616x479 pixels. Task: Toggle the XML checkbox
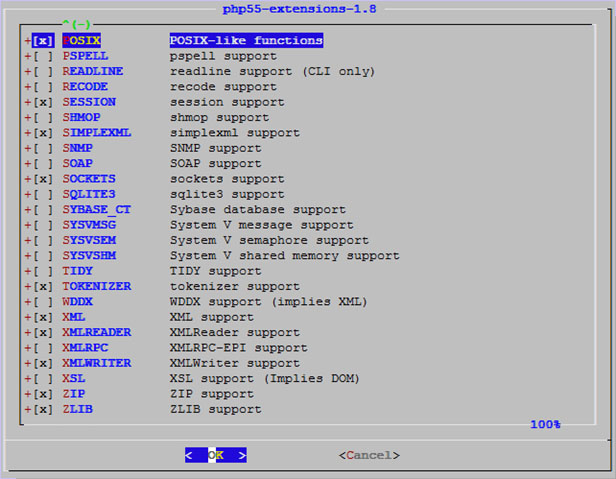coord(43,317)
